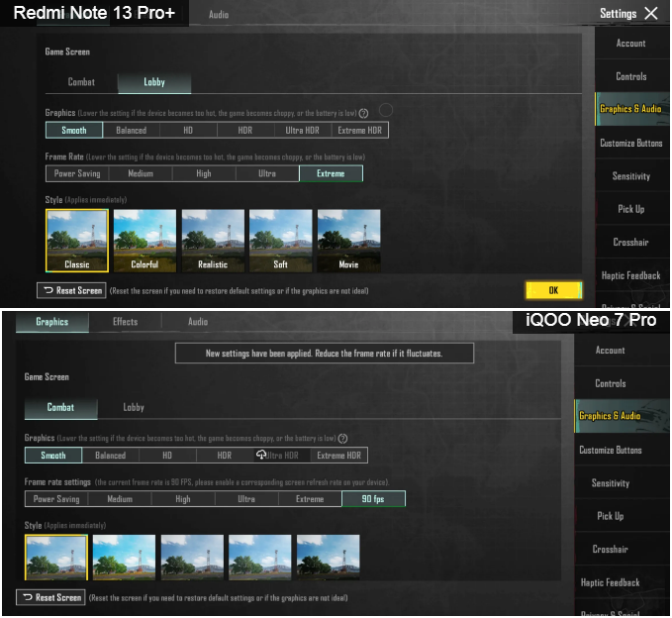
Task: Open the Graphics tab in iQOO panel
Action: [x=52, y=322]
